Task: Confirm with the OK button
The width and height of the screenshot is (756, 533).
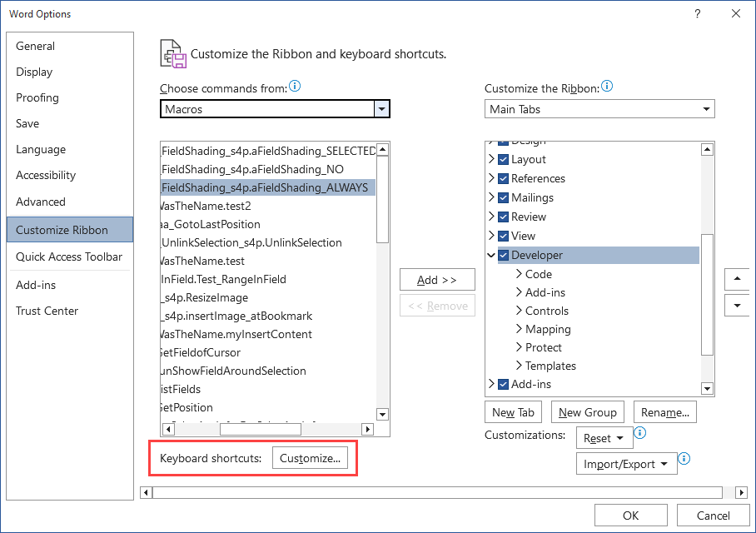Action: click(630, 516)
